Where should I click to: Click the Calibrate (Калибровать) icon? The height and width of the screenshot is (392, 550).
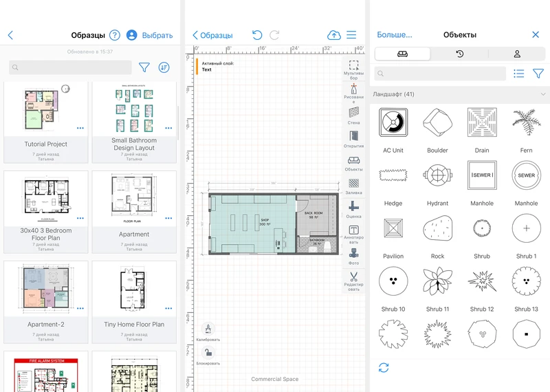tap(210, 329)
